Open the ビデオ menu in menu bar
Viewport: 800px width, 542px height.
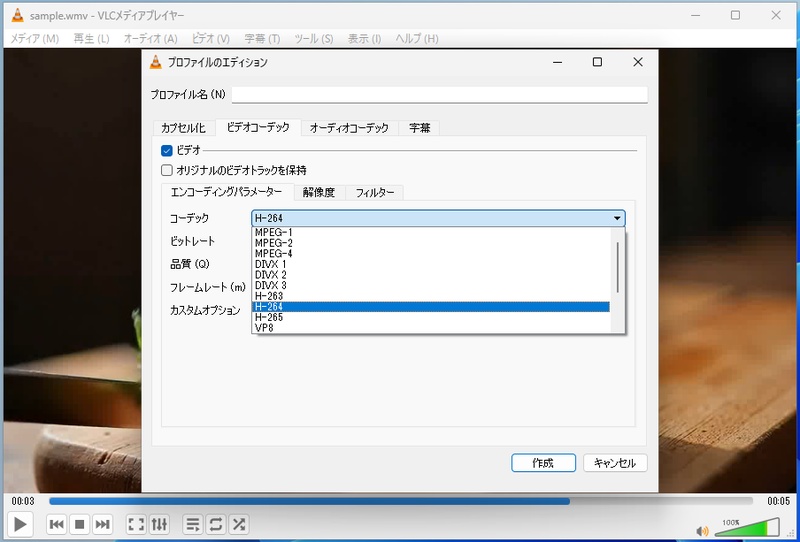(211, 39)
